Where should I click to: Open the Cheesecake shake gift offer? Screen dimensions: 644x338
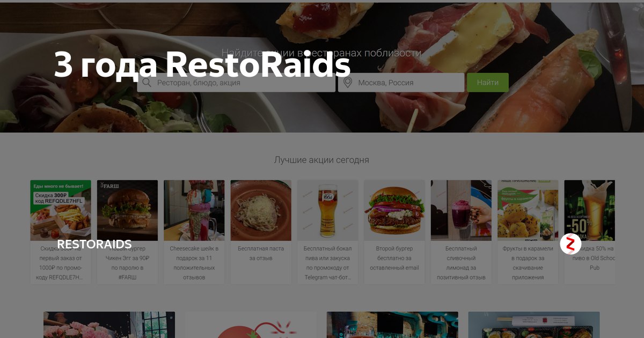(194, 232)
